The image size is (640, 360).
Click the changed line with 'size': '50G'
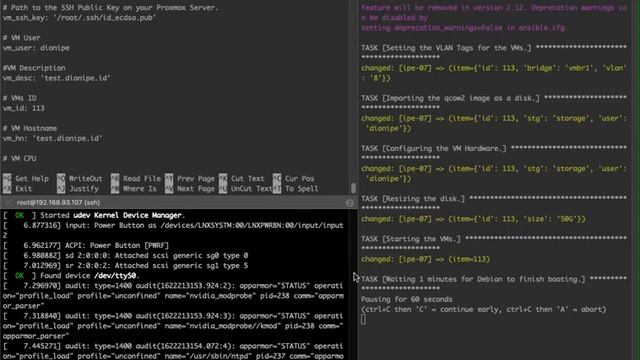tap(473, 219)
